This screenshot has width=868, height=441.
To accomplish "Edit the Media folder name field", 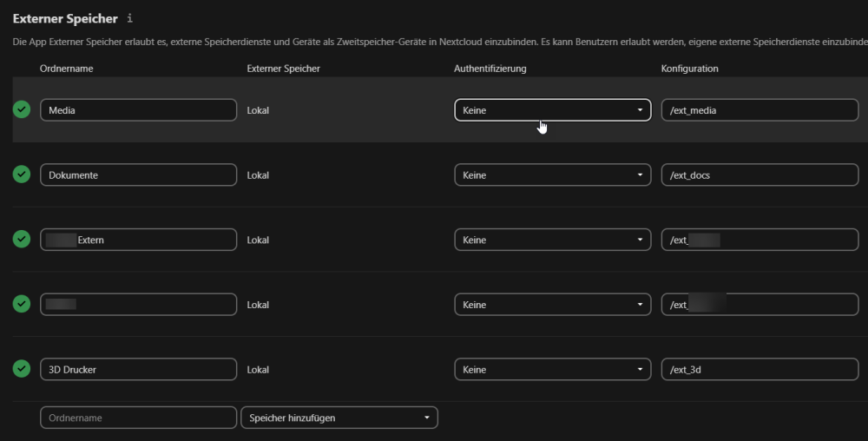I will 138,110.
